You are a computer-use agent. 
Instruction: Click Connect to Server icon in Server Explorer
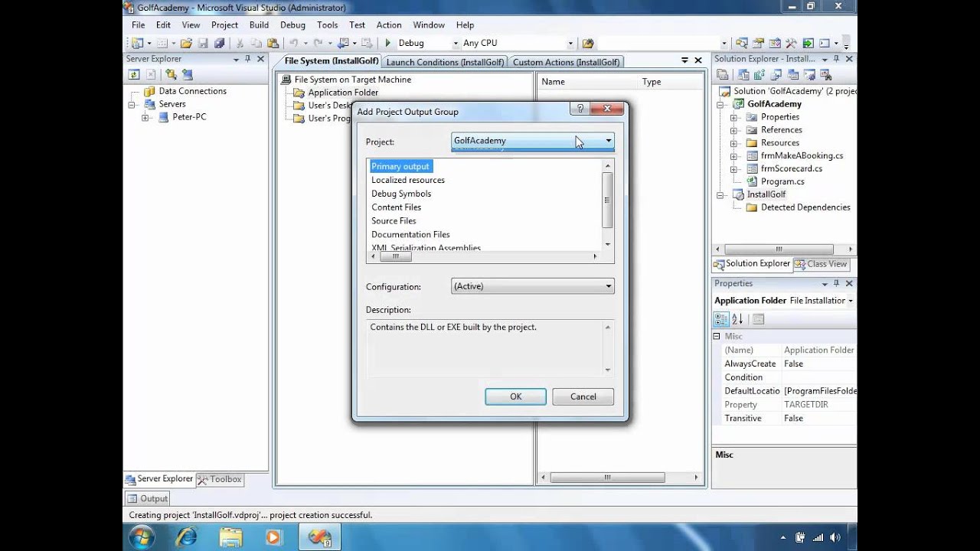(187, 74)
